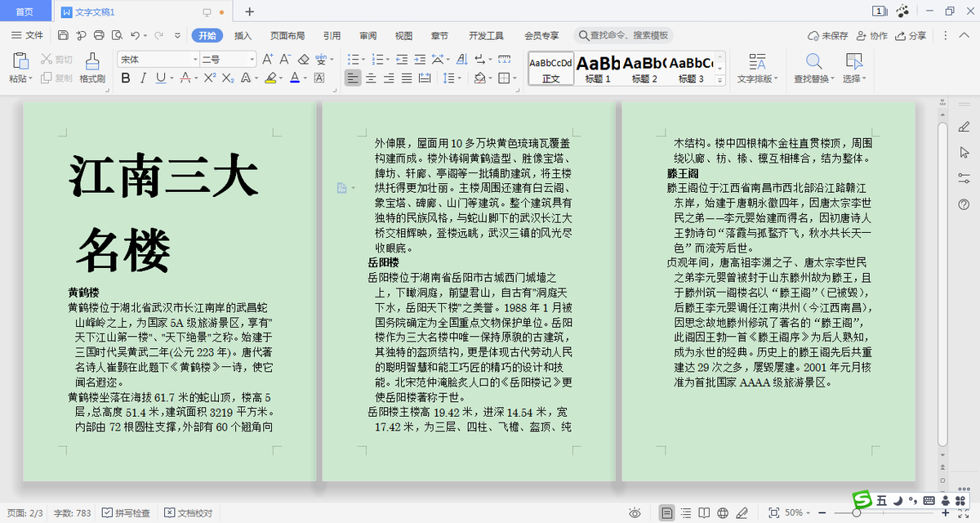The width and height of the screenshot is (980, 523).
Task: Open the 宋体 font name dropdown
Action: [x=196, y=59]
